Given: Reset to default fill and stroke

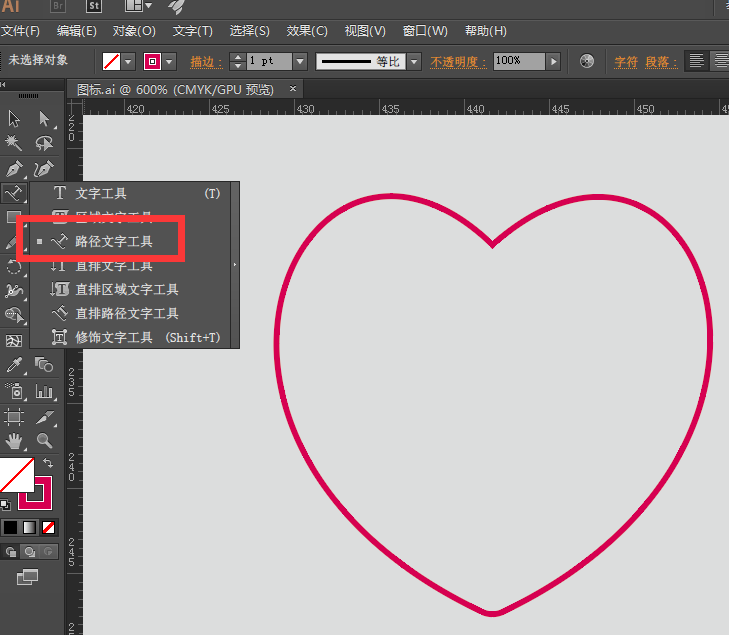Looking at the screenshot, I should [x=5, y=504].
